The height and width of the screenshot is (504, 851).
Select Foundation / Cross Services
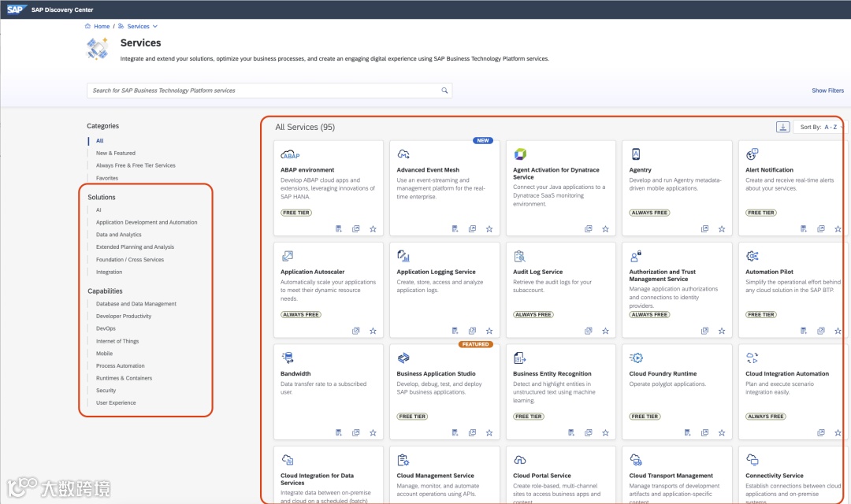[x=130, y=259]
